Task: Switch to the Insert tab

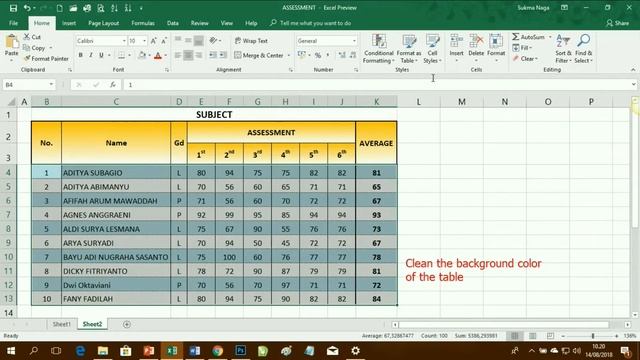Action: coord(69,23)
